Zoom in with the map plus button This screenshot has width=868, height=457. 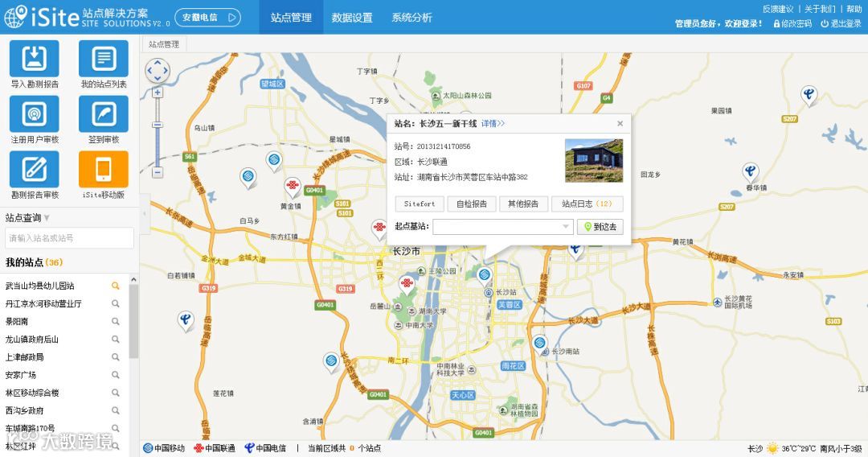(x=158, y=93)
